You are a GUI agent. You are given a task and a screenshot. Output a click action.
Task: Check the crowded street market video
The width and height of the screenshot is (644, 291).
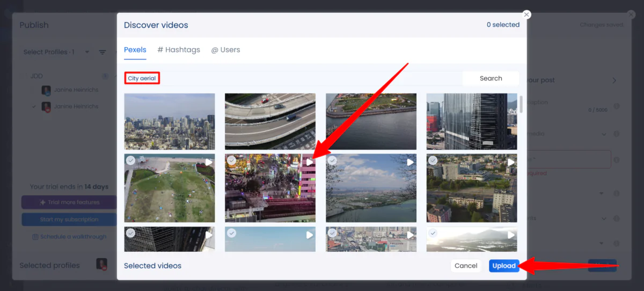231,161
